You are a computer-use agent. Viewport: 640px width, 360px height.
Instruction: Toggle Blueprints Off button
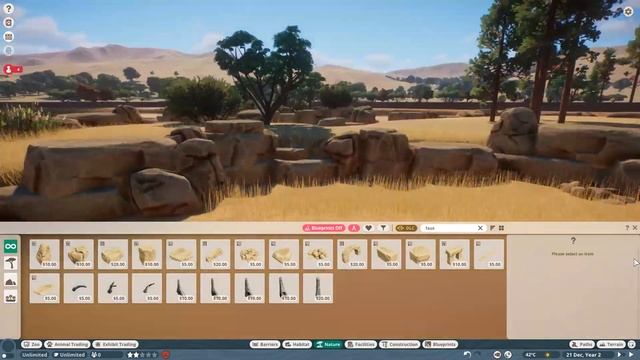click(x=324, y=228)
